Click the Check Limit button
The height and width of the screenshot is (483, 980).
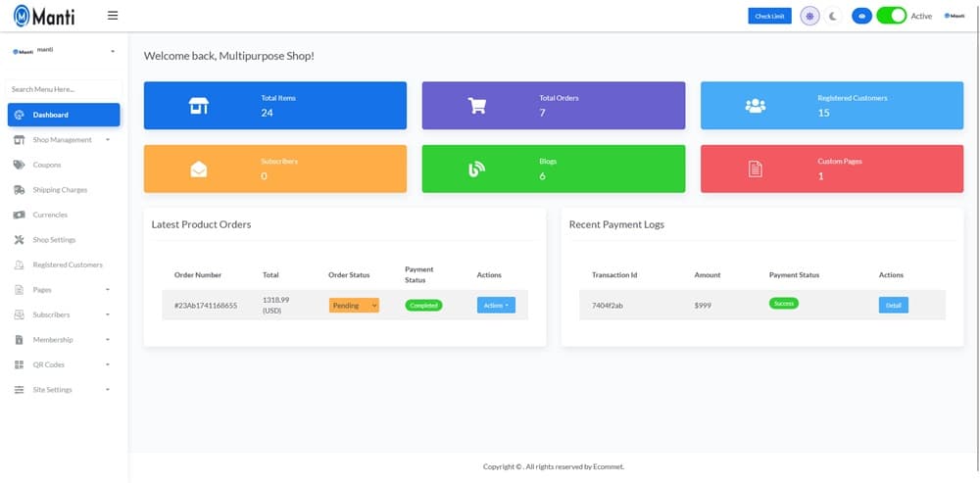[x=769, y=16]
